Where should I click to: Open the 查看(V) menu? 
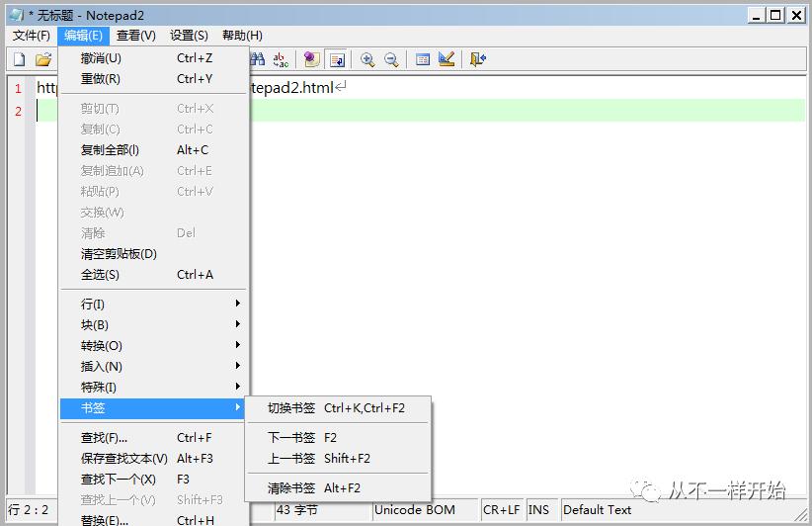(136, 36)
